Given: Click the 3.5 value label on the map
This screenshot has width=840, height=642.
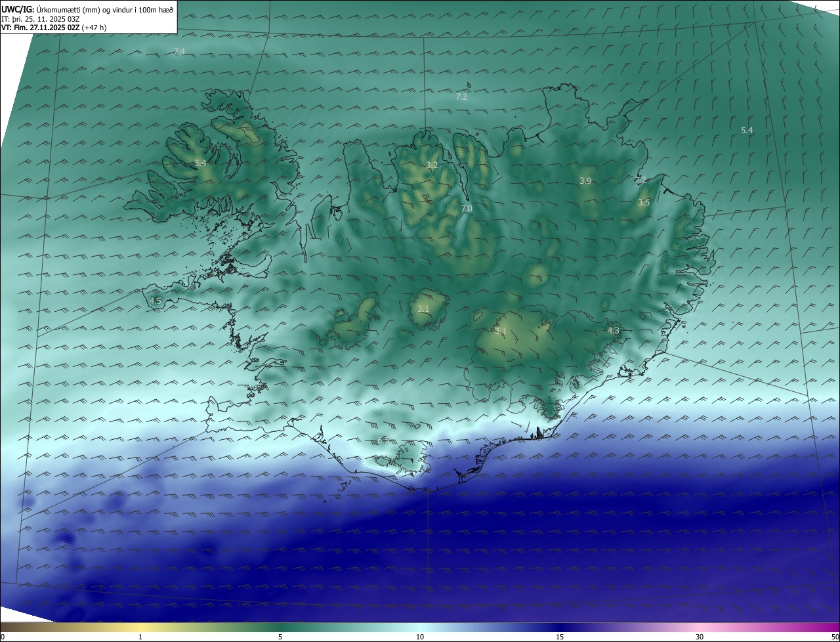Looking at the screenshot, I should click(644, 203).
